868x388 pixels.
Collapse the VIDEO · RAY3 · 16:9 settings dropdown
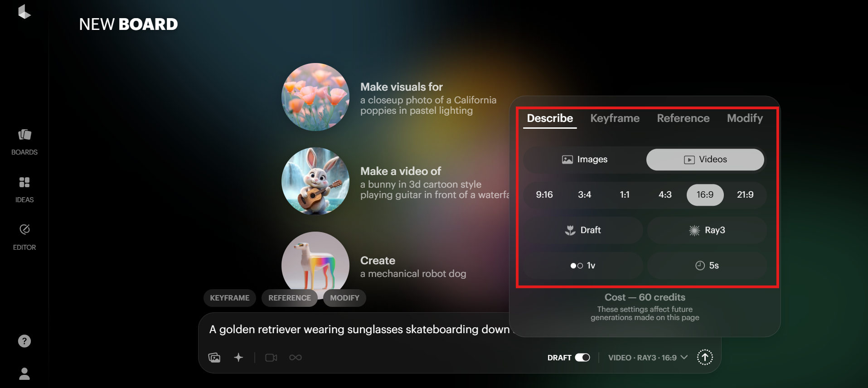648,358
